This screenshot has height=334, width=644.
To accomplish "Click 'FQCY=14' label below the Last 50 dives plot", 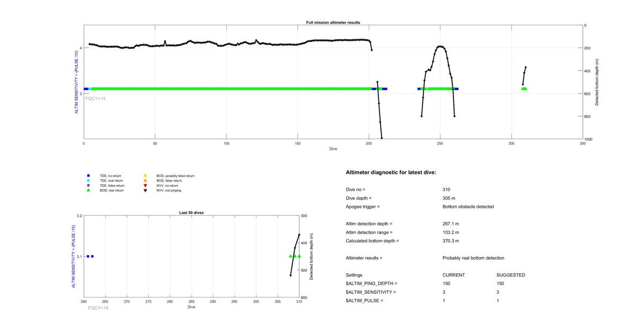I will click(98, 308).
